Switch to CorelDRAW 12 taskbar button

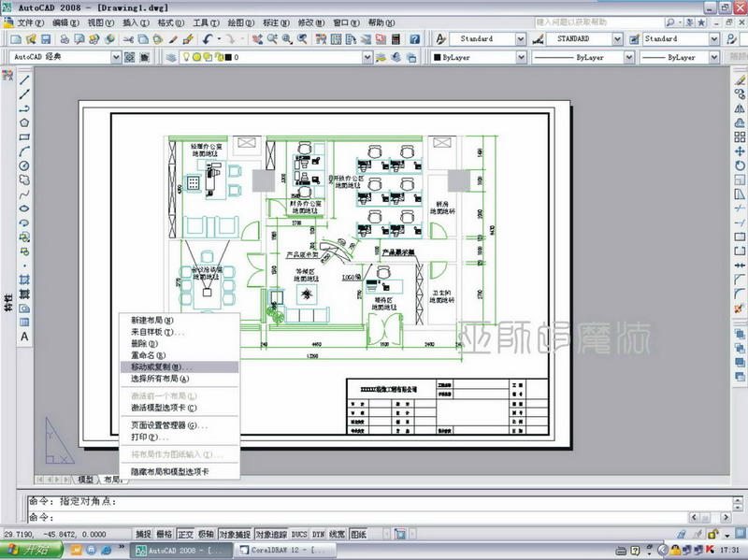click(x=284, y=550)
